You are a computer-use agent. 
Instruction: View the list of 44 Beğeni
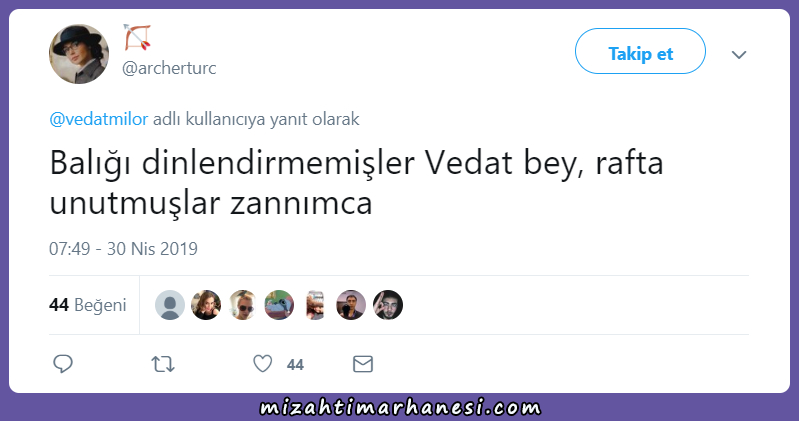pos(88,305)
